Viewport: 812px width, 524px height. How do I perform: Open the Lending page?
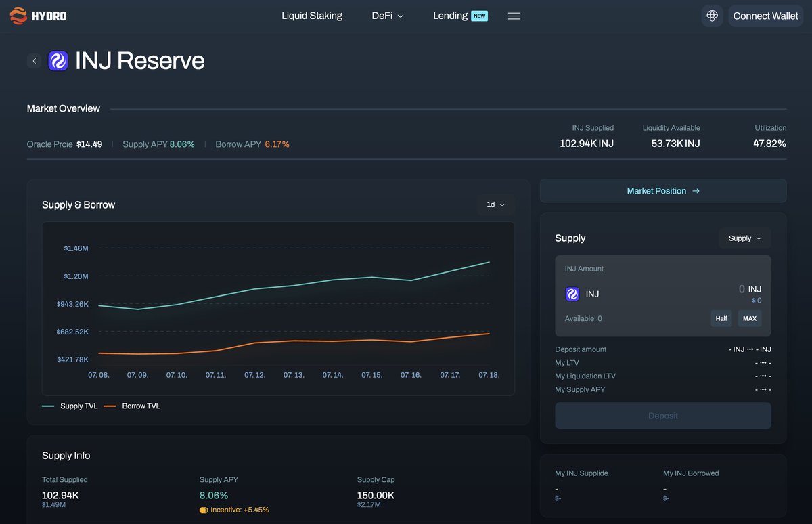(451, 16)
